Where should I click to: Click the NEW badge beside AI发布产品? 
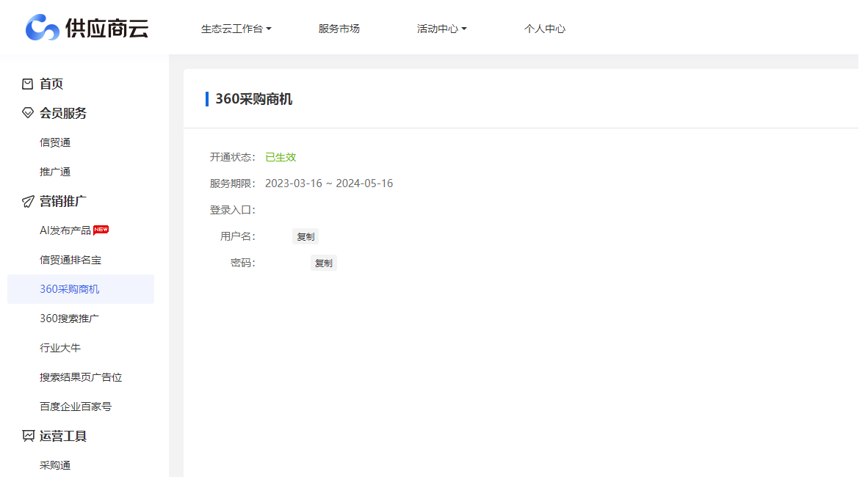(101, 230)
